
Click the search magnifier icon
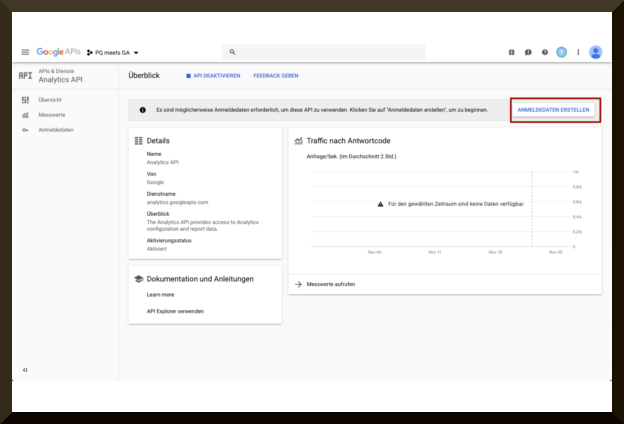tap(232, 52)
